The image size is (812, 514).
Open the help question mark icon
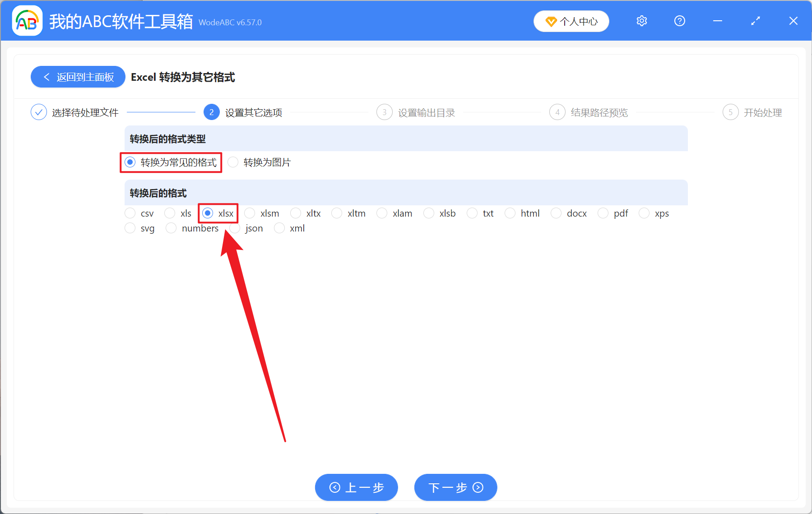[x=679, y=21]
